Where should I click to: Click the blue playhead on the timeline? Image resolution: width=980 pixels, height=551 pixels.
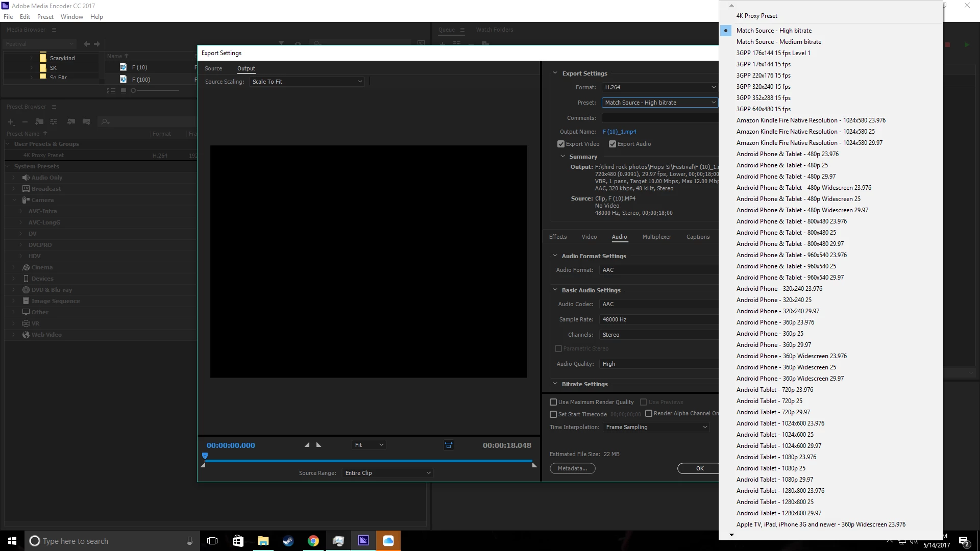205,456
